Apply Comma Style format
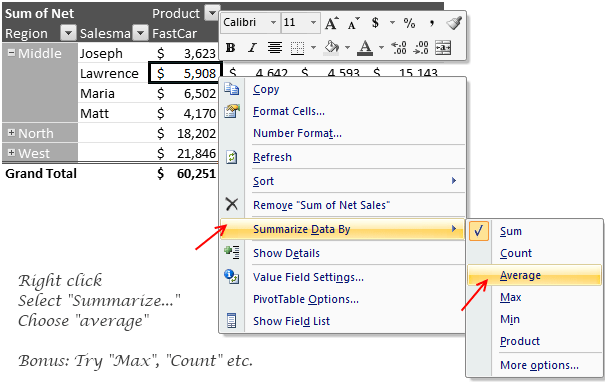Image resolution: width=605 pixels, height=385 pixels. point(432,23)
